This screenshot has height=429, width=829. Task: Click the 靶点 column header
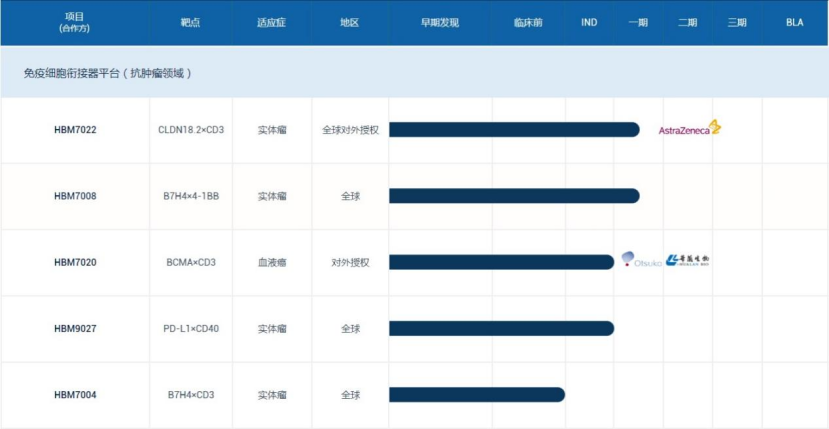pyautogui.click(x=191, y=22)
